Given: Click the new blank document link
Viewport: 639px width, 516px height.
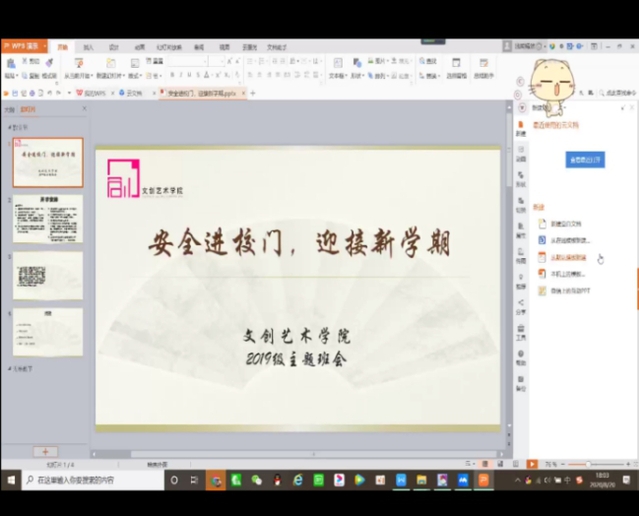Looking at the screenshot, I should [566, 224].
